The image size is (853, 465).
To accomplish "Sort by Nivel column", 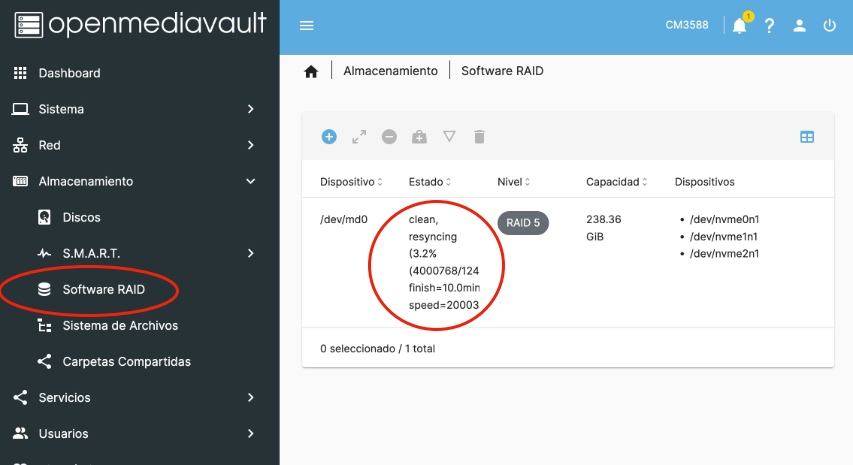I will [514, 182].
